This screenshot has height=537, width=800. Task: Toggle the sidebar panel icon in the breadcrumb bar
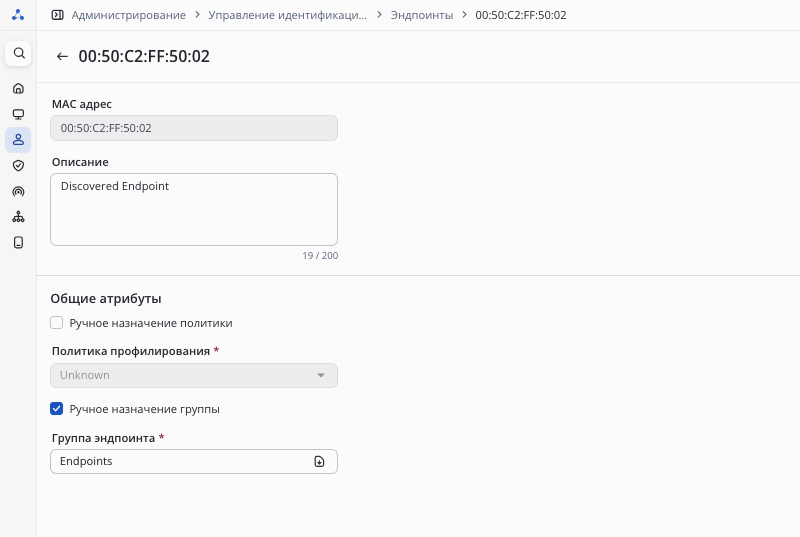click(x=57, y=15)
